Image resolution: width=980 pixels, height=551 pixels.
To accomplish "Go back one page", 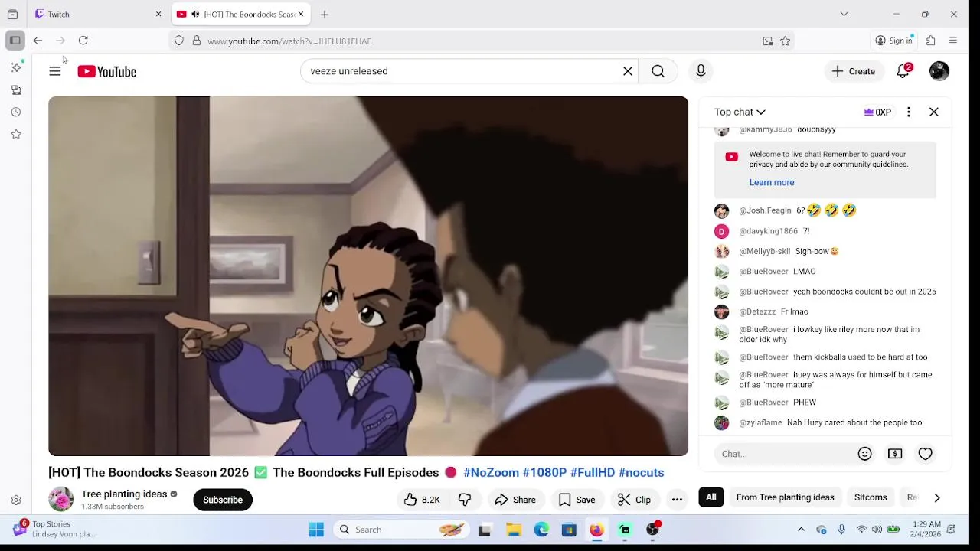I will pyautogui.click(x=38, y=41).
